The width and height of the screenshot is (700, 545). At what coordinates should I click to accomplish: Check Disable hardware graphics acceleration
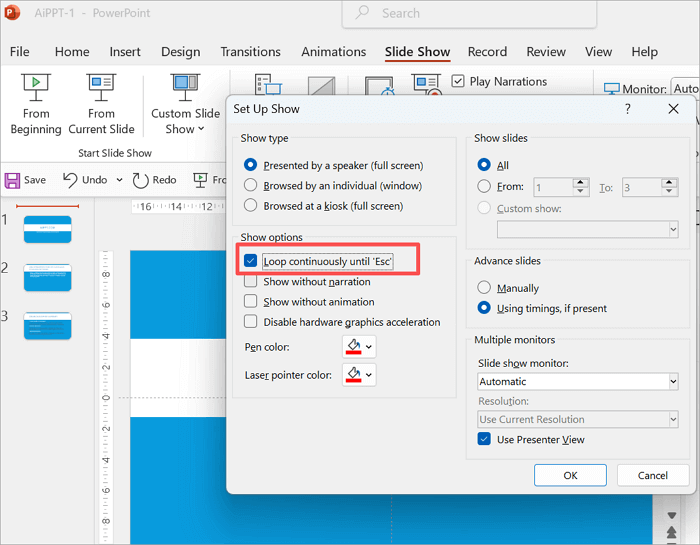point(250,321)
